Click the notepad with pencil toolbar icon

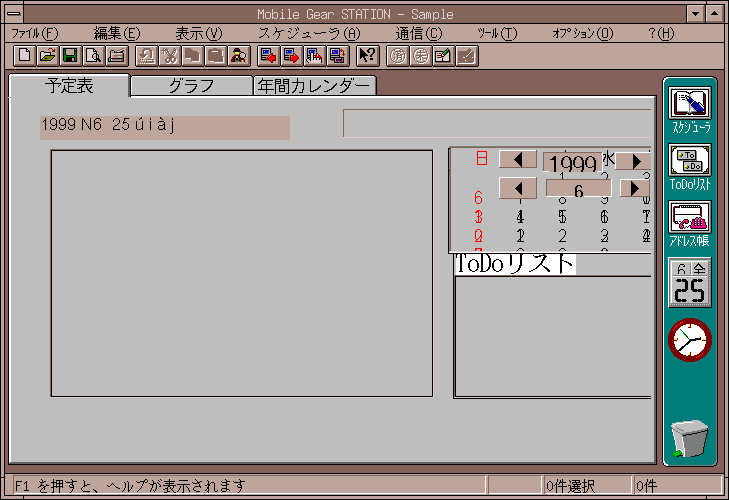click(x=444, y=56)
